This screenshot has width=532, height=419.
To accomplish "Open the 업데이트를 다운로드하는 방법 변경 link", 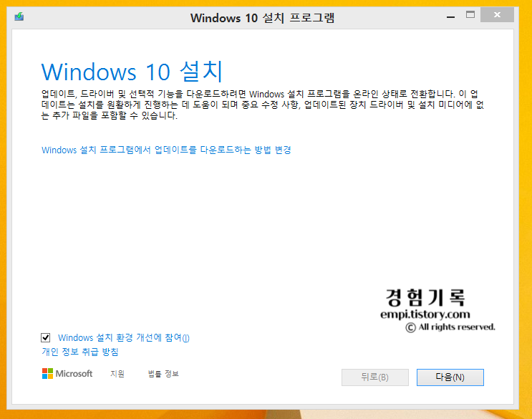I will pos(166,150).
